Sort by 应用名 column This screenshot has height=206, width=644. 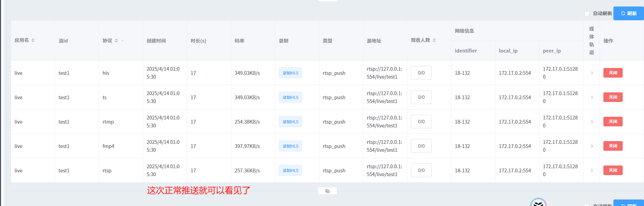[33, 40]
